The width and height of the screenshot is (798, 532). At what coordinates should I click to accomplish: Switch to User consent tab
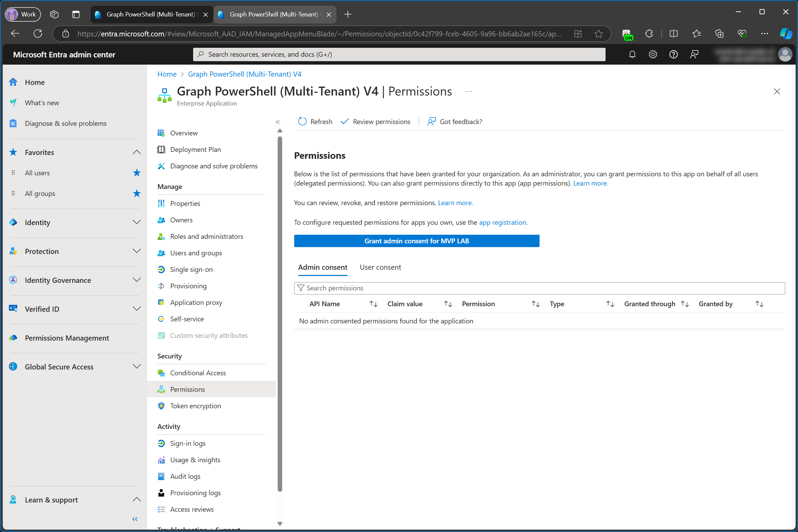click(x=380, y=267)
